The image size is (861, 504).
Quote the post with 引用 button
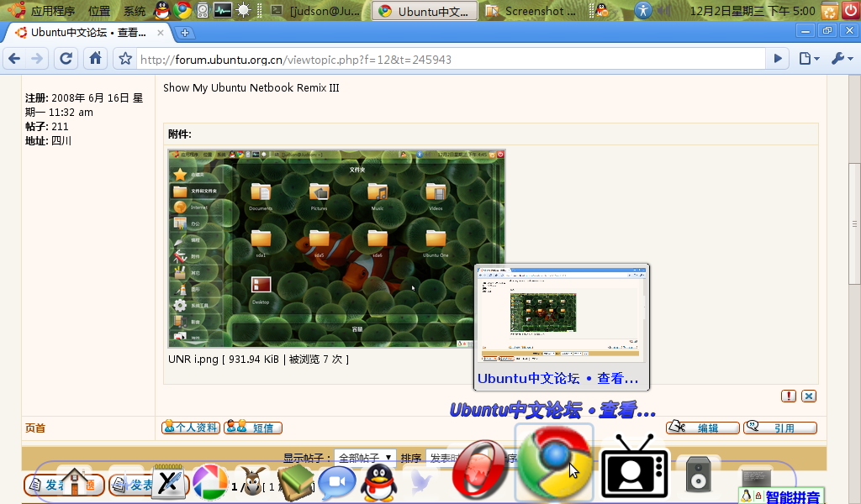point(780,428)
